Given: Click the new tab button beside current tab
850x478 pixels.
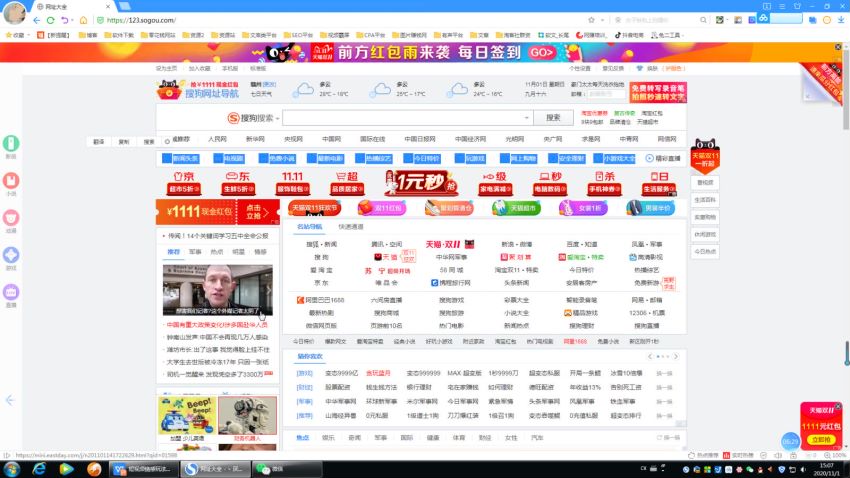Looking at the screenshot, I should [x=125, y=6].
